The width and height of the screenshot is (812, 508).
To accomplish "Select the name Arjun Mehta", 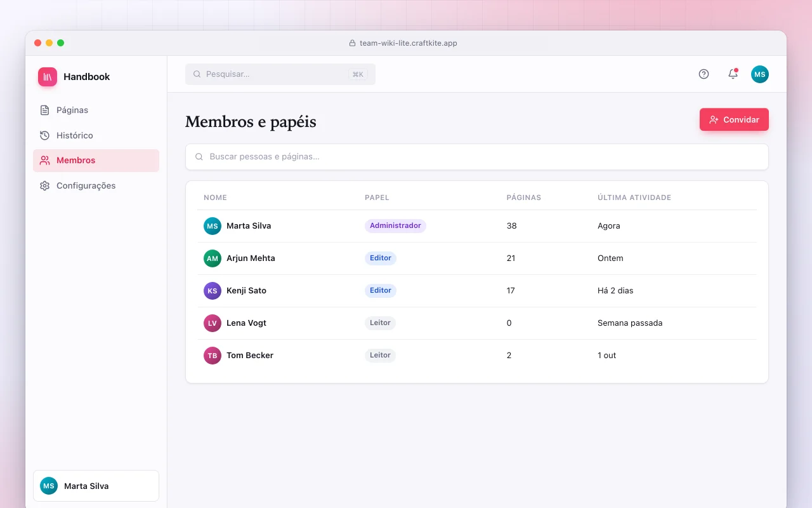I will (x=251, y=258).
